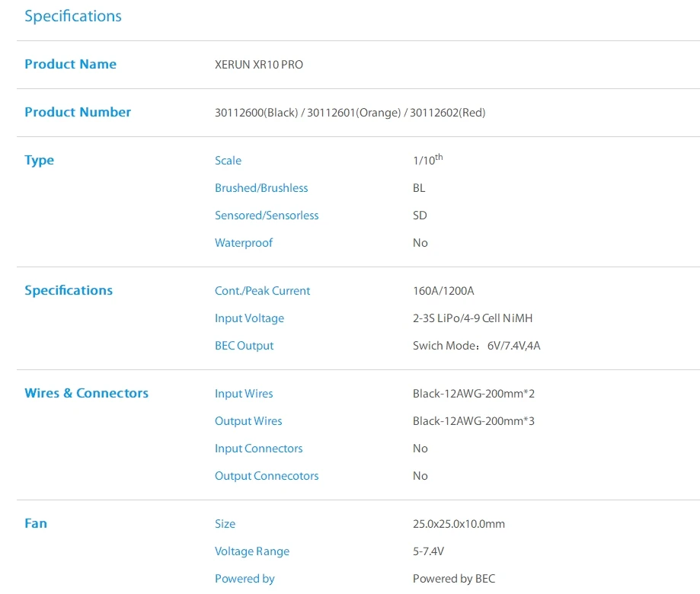700x594 pixels.
Task: Select the Product Name label
Action: [x=71, y=64]
